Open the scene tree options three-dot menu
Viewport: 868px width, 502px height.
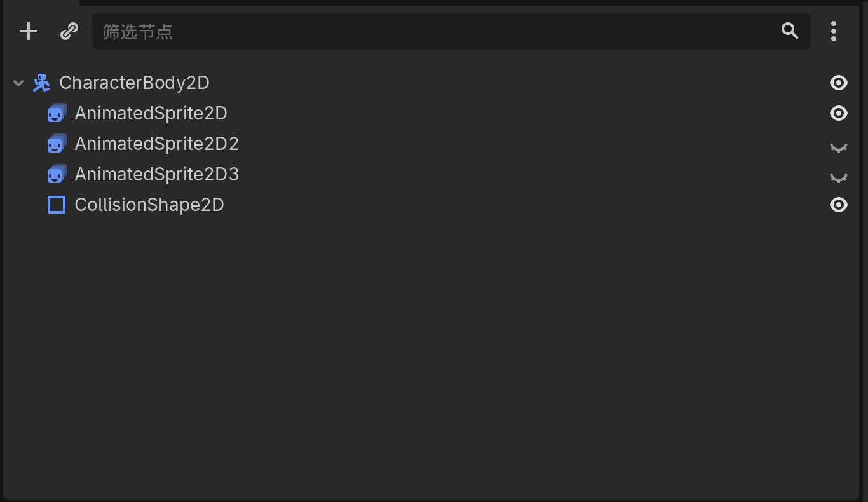click(x=834, y=31)
